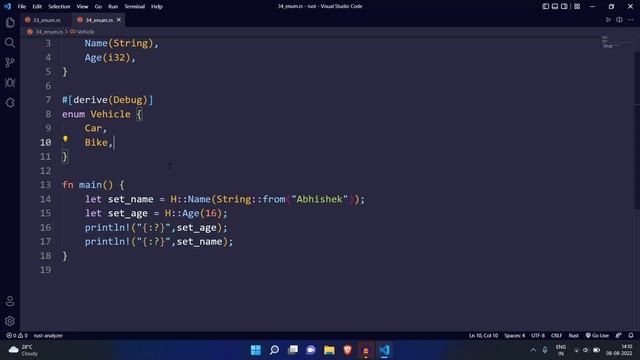Open the Selection menu
This screenshot has height=360, width=640.
(59, 7)
